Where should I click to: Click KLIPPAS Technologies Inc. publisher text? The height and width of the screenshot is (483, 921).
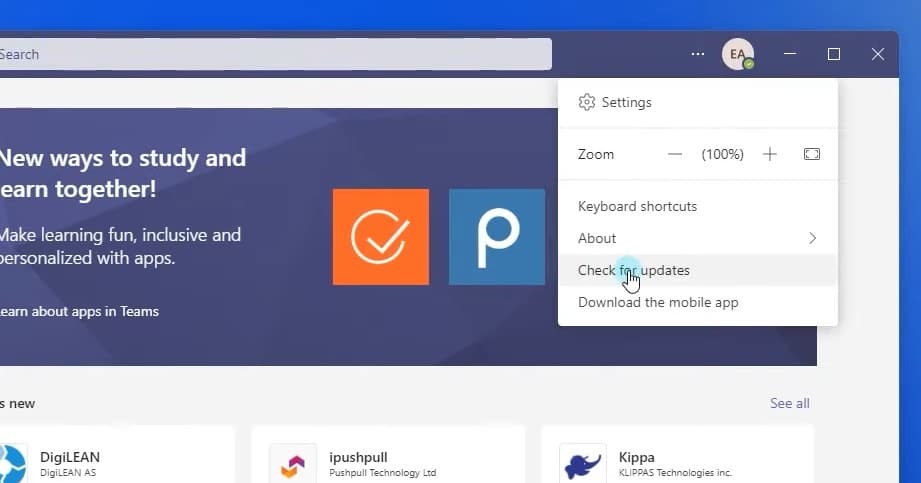[x=675, y=473]
